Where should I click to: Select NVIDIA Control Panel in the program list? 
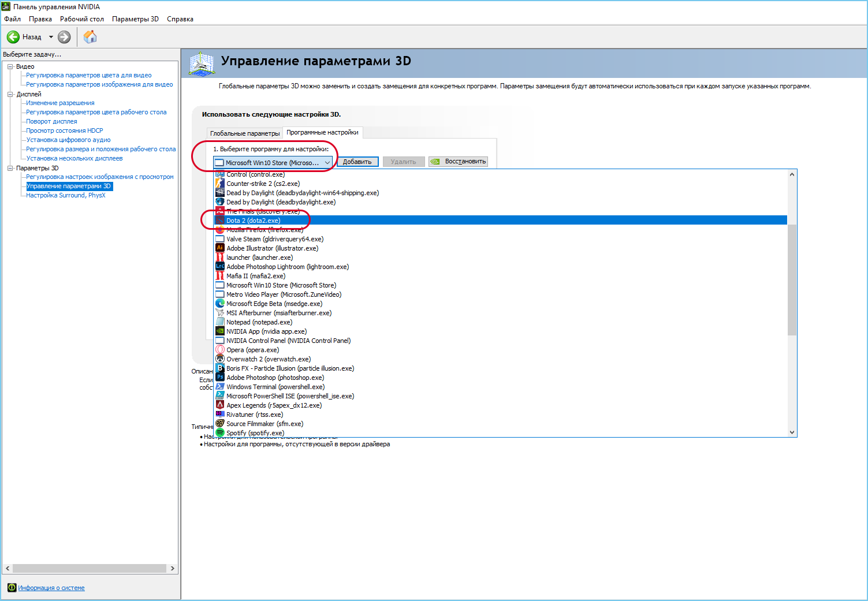(x=501, y=341)
